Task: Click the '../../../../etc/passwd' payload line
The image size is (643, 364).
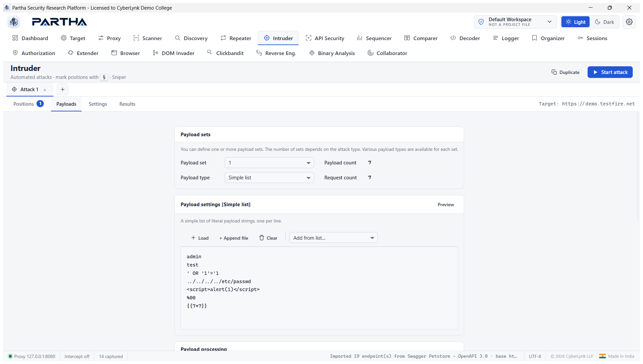Action: pos(219,281)
